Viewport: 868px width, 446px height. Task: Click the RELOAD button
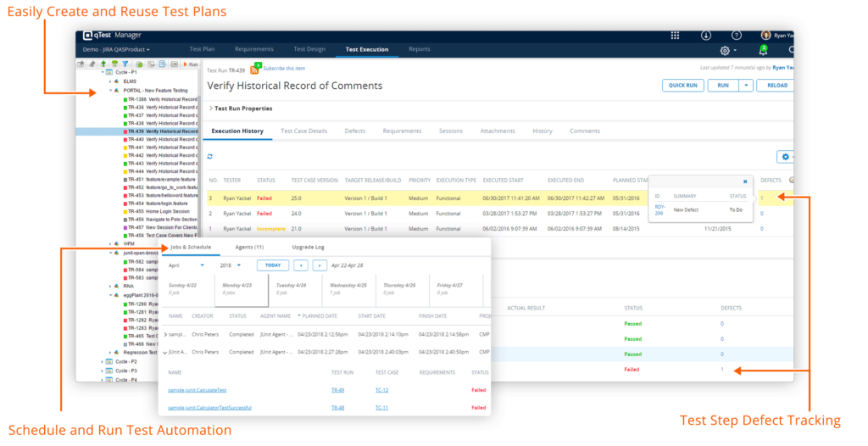point(776,86)
